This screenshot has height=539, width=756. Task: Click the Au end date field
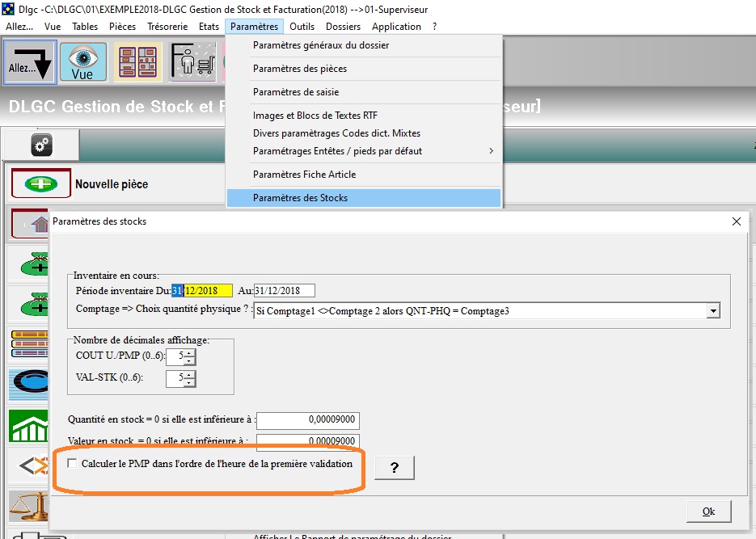284,291
